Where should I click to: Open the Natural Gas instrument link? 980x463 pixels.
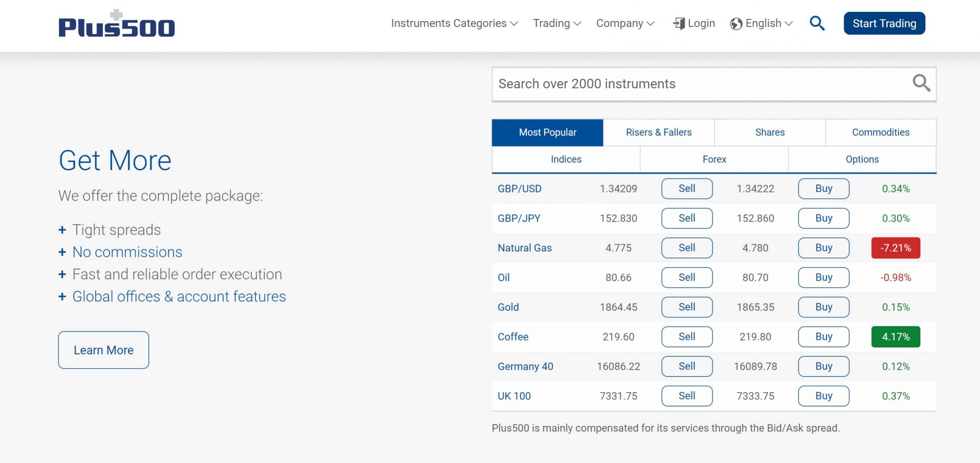524,248
